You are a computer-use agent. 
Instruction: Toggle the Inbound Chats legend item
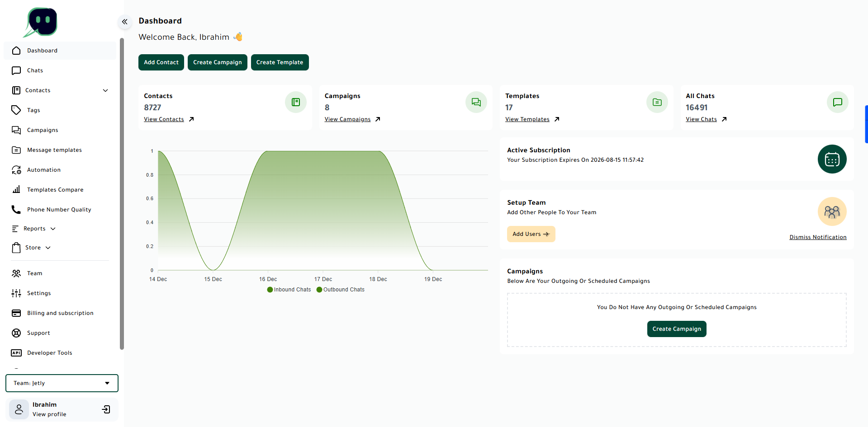(289, 289)
